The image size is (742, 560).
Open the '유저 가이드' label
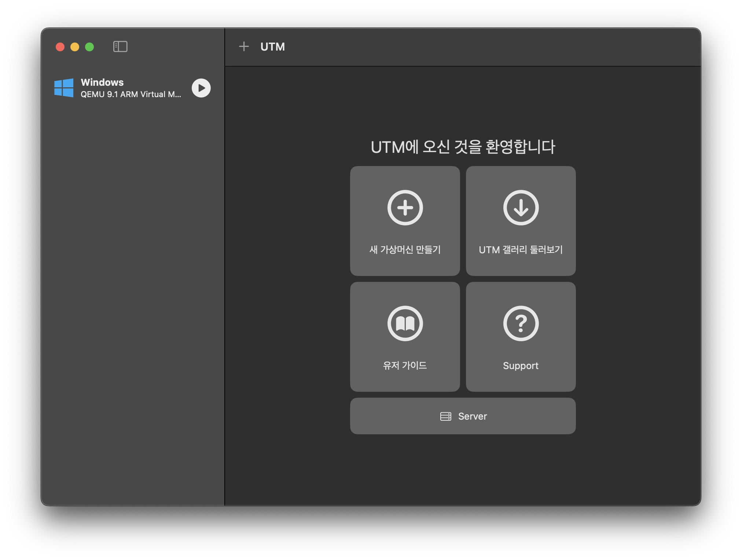pos(405,365)
